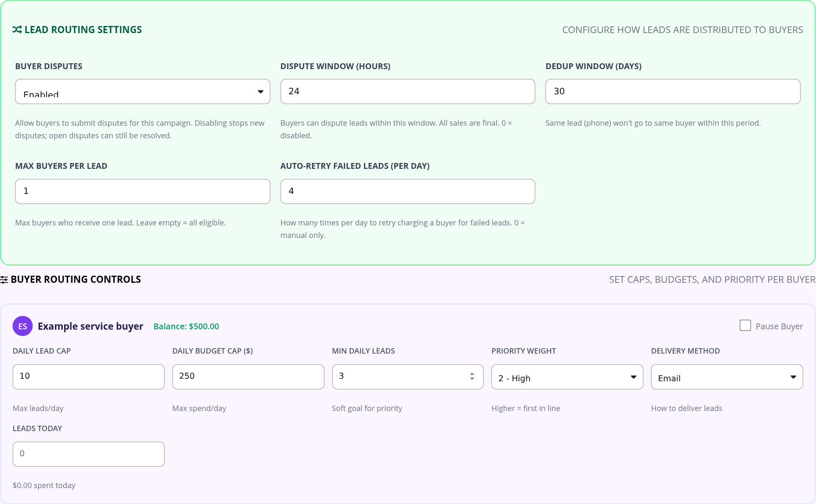816x504 pixels.
Task: Click the Dispute Window (Hours) label
Action: coord(335,66)
